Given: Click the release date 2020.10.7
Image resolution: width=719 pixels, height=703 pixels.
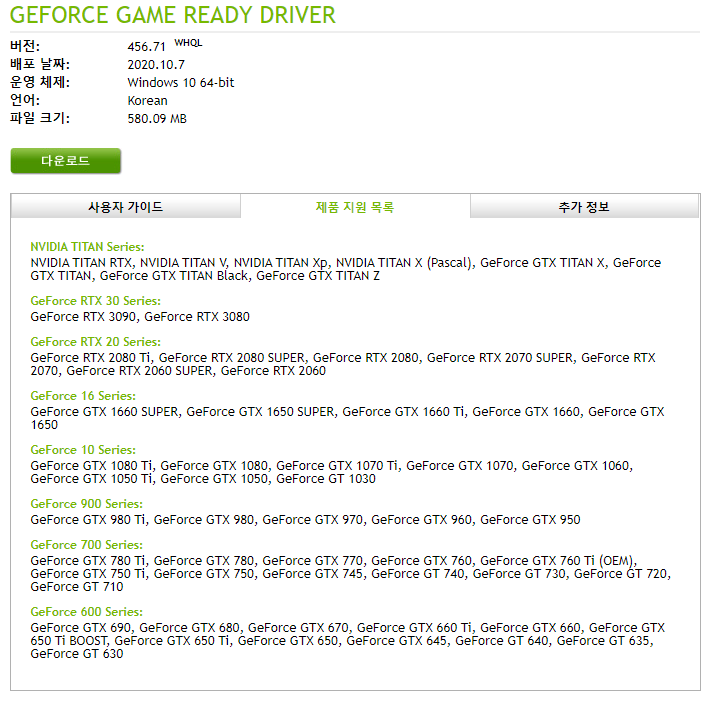Looking at the screenshot, I should tap(156, 65).
